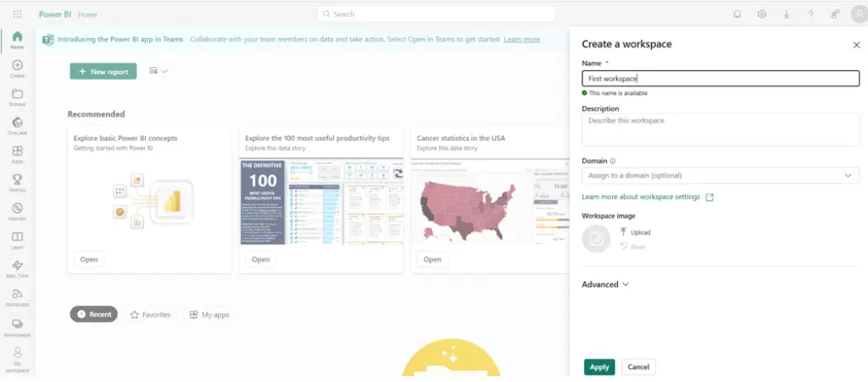Click the workspace Name input field
868x382 pixels.
[721, 79]
